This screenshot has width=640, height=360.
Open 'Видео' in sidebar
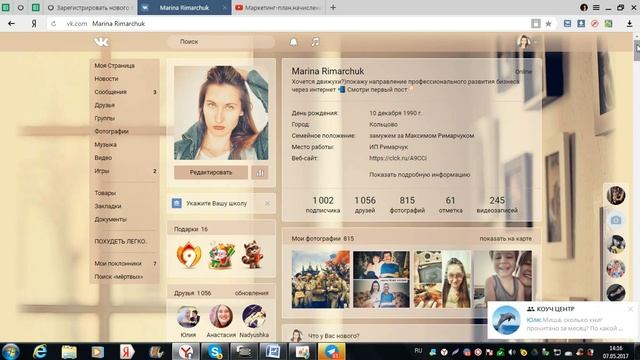pyautogui.click(x=103, y=158)
